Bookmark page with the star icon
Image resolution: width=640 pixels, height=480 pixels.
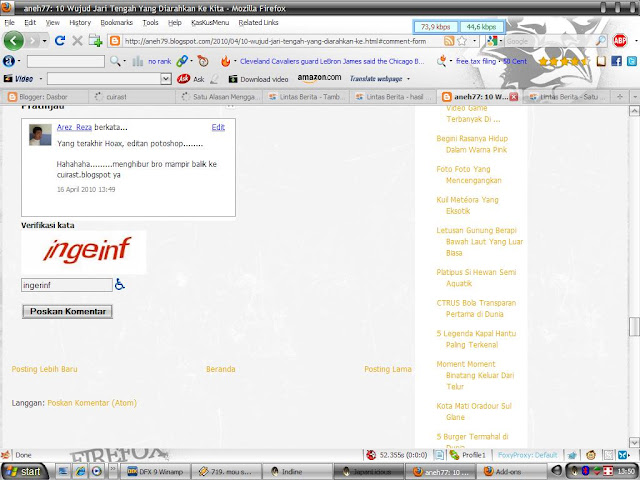pyautogui.click(x=462, y=41)
